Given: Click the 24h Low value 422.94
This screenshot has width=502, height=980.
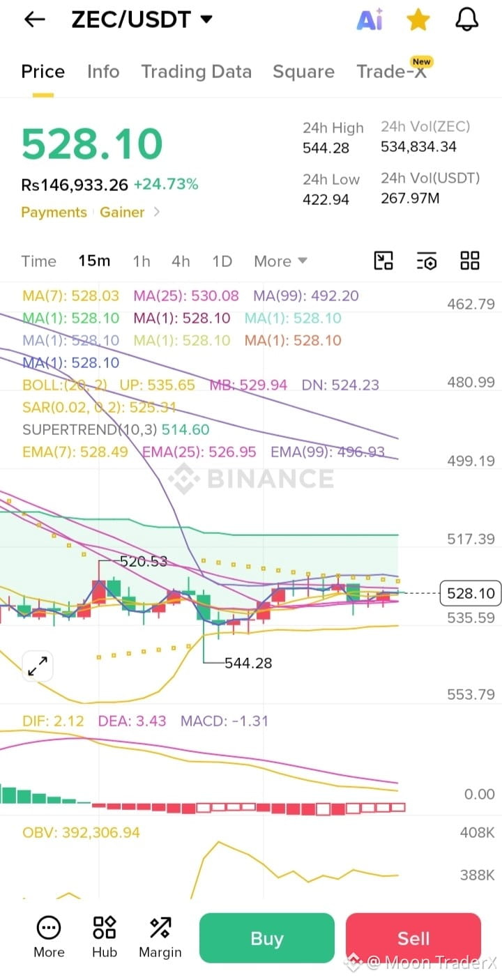Looking at the screenshot, I should pyautogui.click(x=326, y=199).
